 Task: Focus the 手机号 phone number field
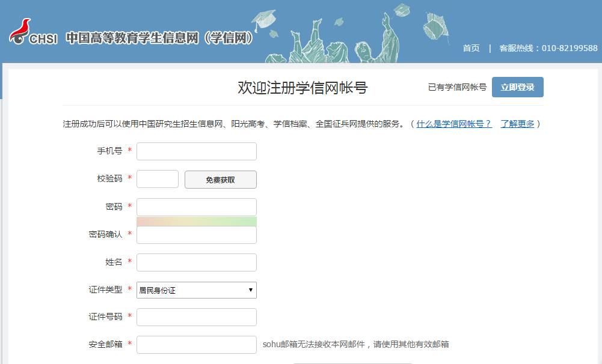pyautogui.click(x=197, y=151)
